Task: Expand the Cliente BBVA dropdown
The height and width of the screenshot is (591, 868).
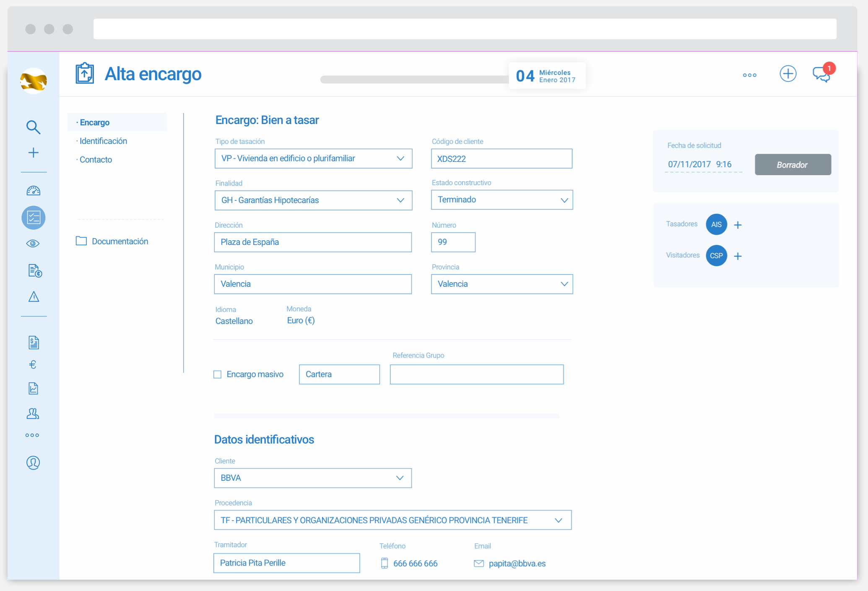Action: [x=313, y=478]
